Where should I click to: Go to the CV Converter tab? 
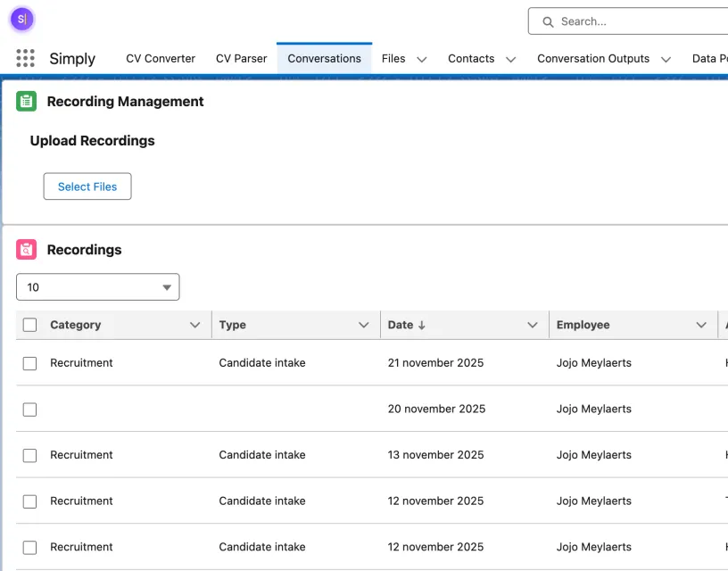161,59
